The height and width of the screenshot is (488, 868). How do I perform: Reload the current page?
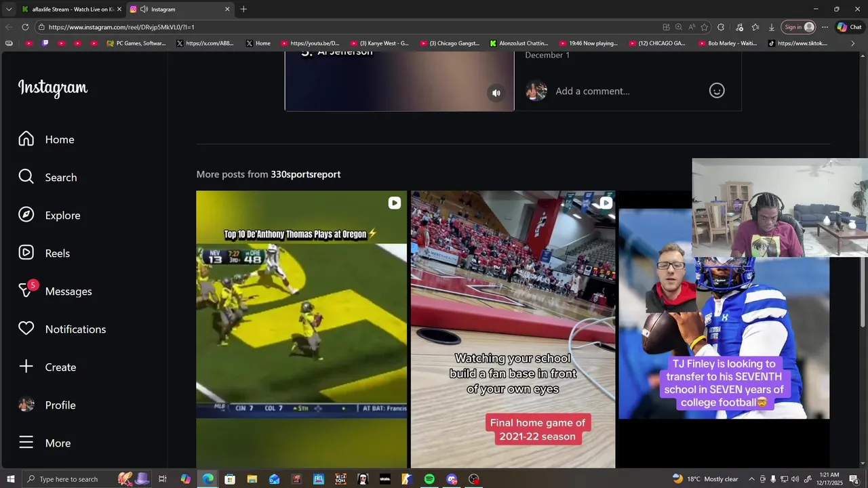point(25,27)
